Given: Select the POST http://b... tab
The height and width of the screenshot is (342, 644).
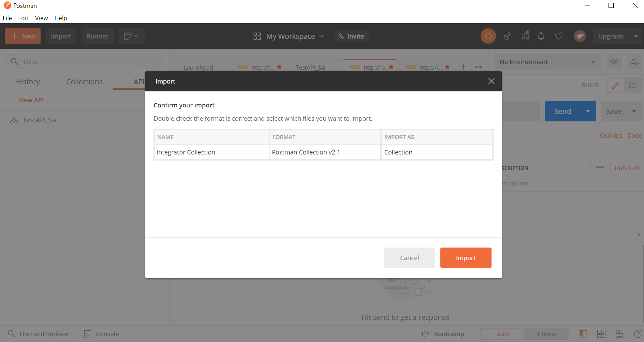Looking at the screenshot, I should (258, 67).
